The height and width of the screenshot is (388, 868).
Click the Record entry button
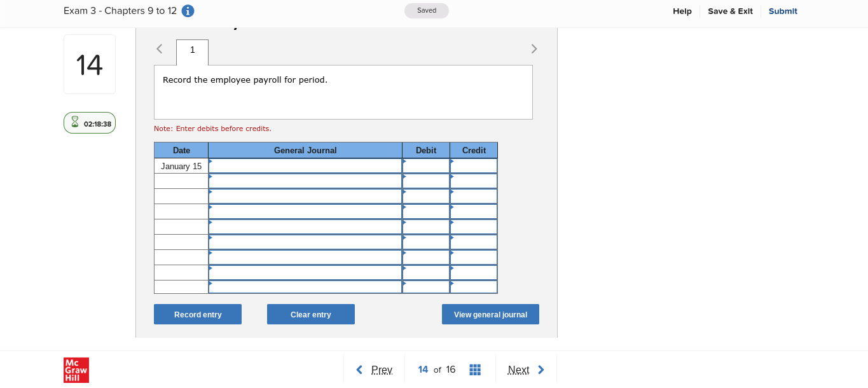click(197, 314)
